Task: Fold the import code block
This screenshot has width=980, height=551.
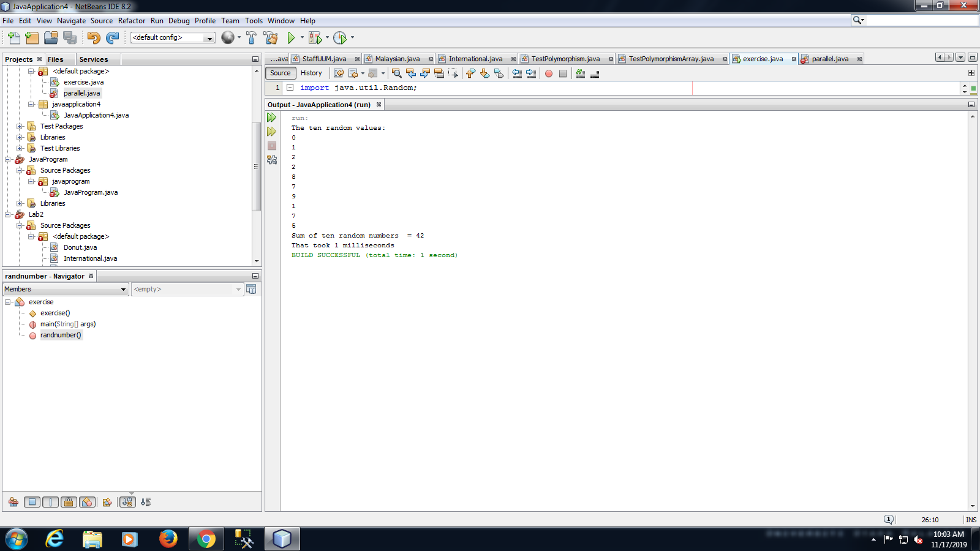Action: click(x=290, y=88)
